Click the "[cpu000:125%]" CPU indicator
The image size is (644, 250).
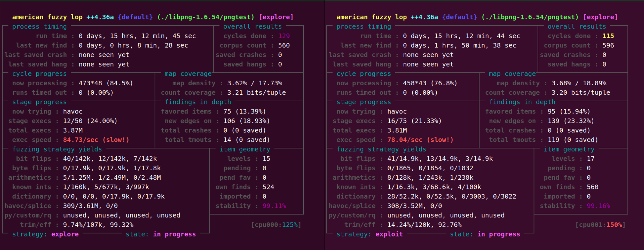pos(276,225)
